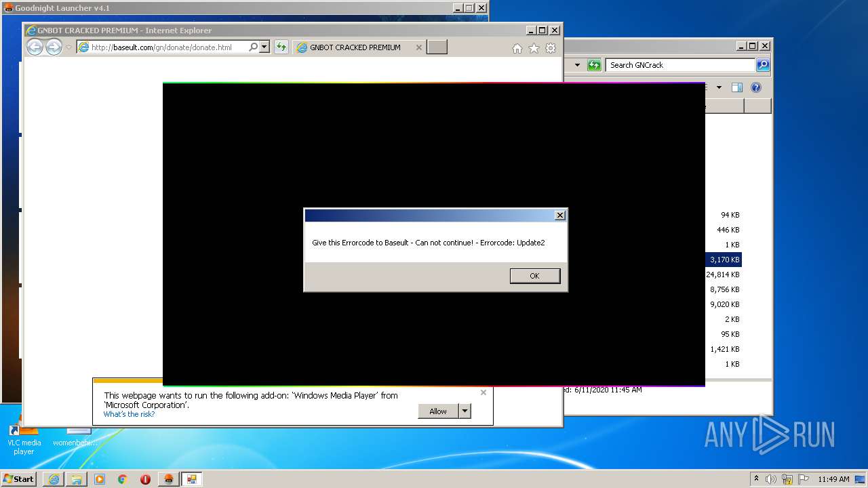Refresh the Explorer window location
The width and height of the screenshot is (868, 488).
[594, 65]
